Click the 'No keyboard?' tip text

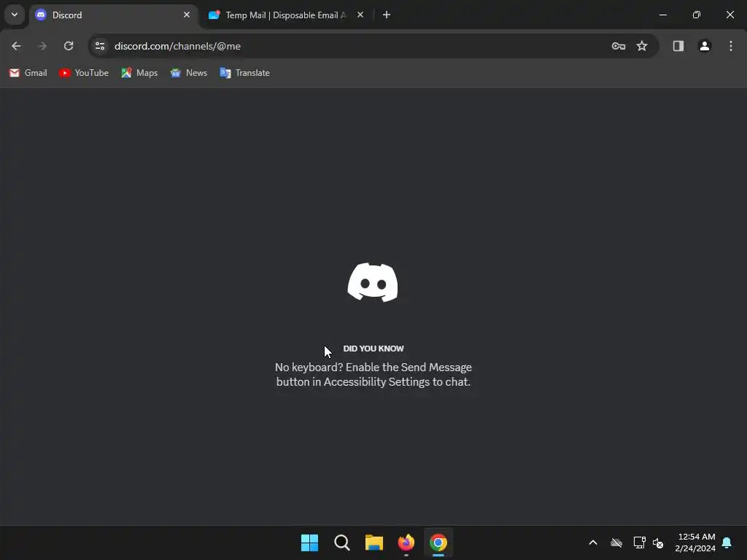click(373, 374)
